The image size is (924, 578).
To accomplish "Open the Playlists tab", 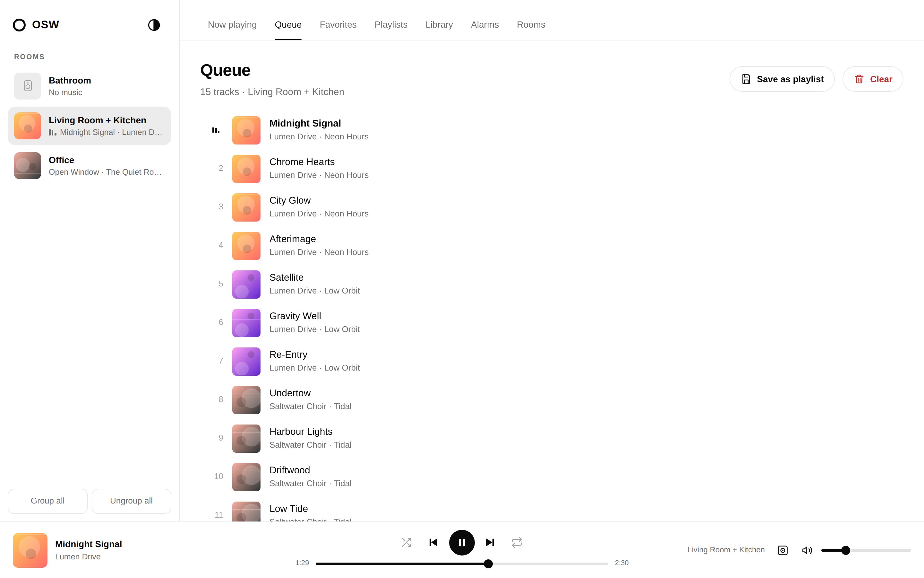I will tap(391, 25).
